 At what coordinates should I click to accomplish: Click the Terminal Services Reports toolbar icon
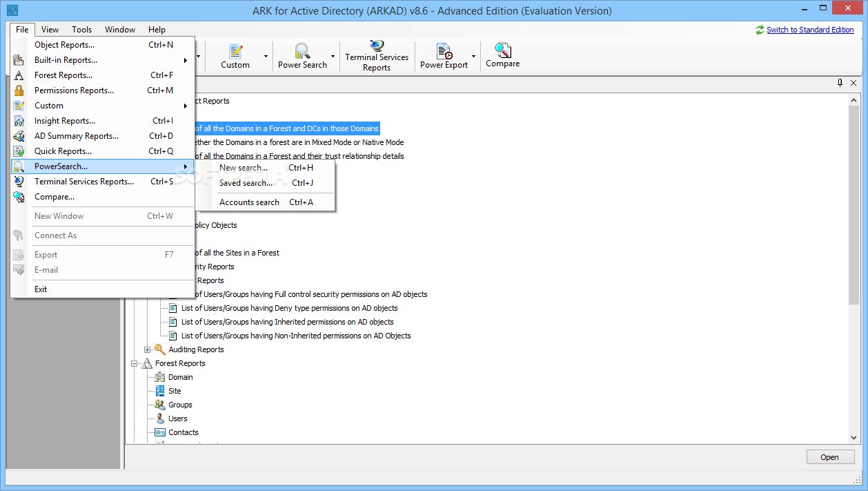[377, 46]
